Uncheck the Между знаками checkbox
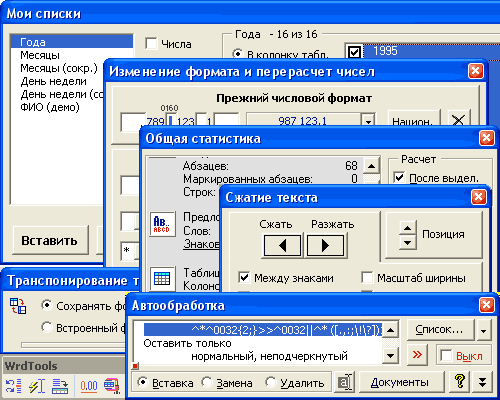The height and width of the screenshot is (400, 500). [x=244, y=278]
